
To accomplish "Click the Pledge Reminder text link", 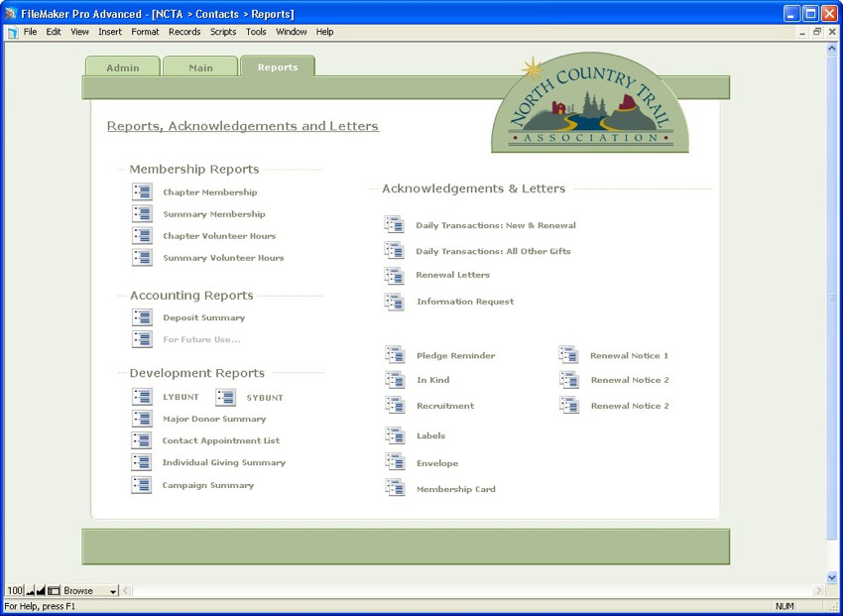I will pos(456,356).
